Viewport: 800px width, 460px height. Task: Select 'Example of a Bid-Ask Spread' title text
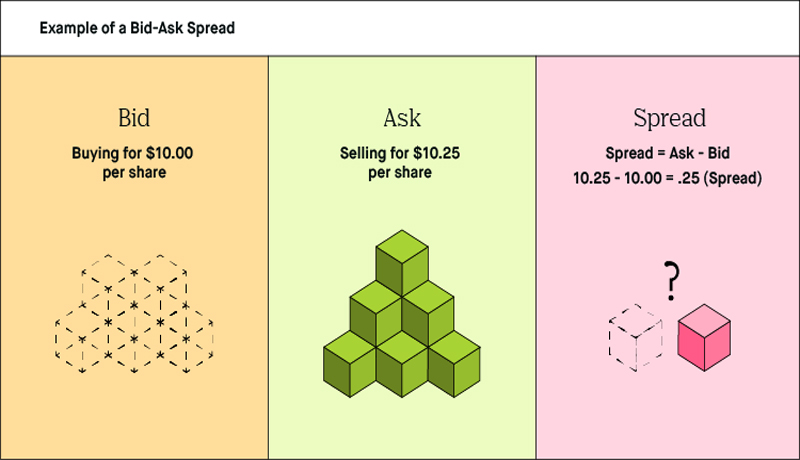pyautogui.click(x=137, y=28)
